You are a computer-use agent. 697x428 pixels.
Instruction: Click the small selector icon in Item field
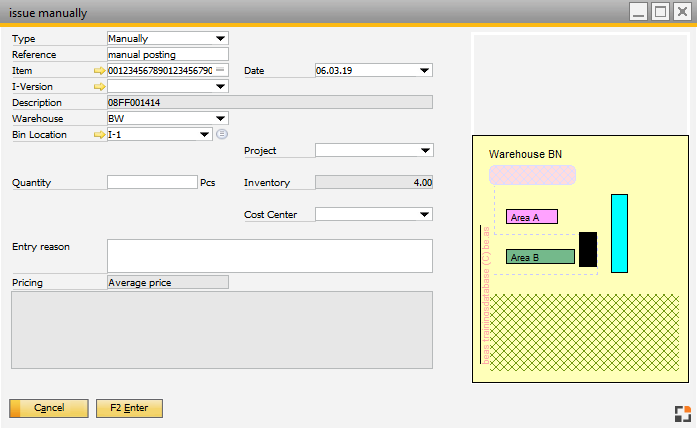[220, 70]
